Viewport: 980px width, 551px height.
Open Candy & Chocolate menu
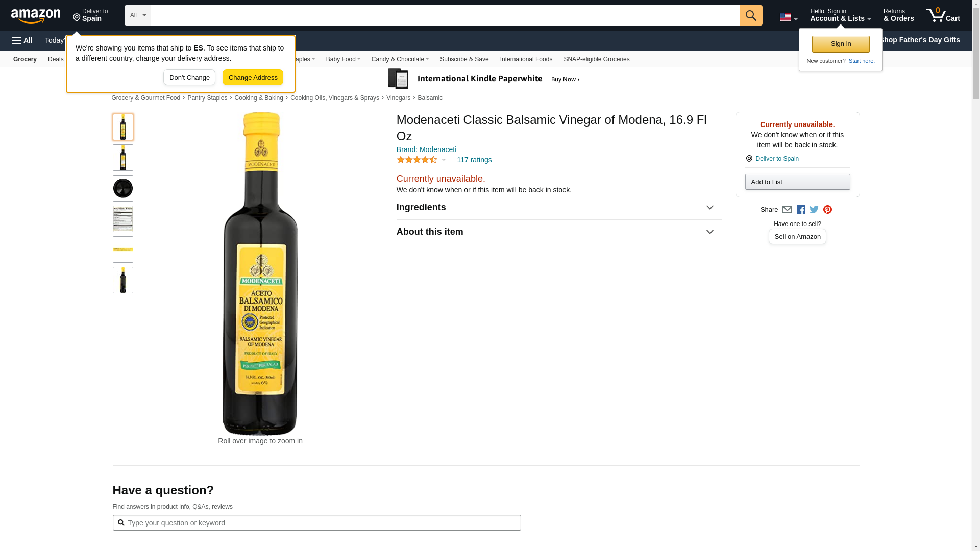[x=400, y=59]
